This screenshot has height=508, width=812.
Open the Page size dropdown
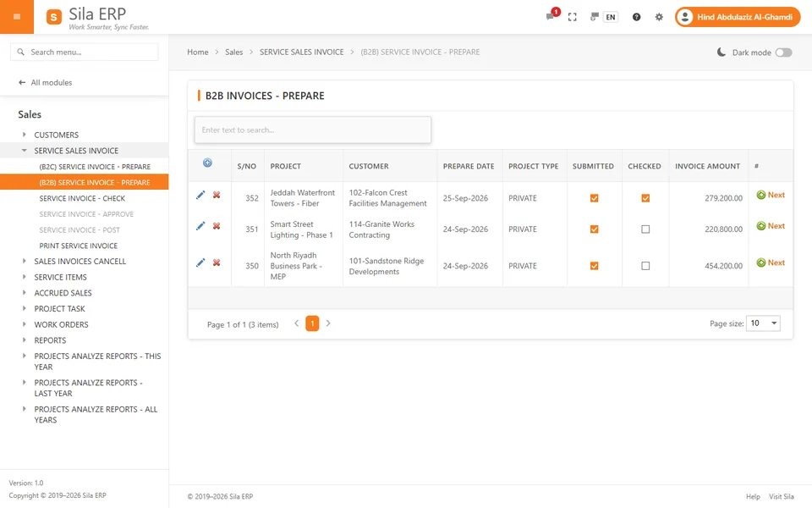click(x=763, y=323)
